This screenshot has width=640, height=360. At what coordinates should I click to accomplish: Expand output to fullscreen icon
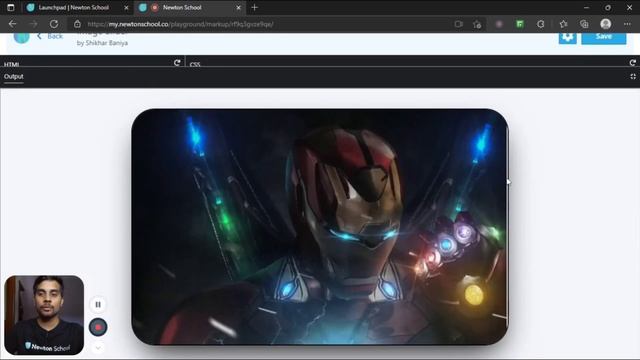[x=633, y=76]
